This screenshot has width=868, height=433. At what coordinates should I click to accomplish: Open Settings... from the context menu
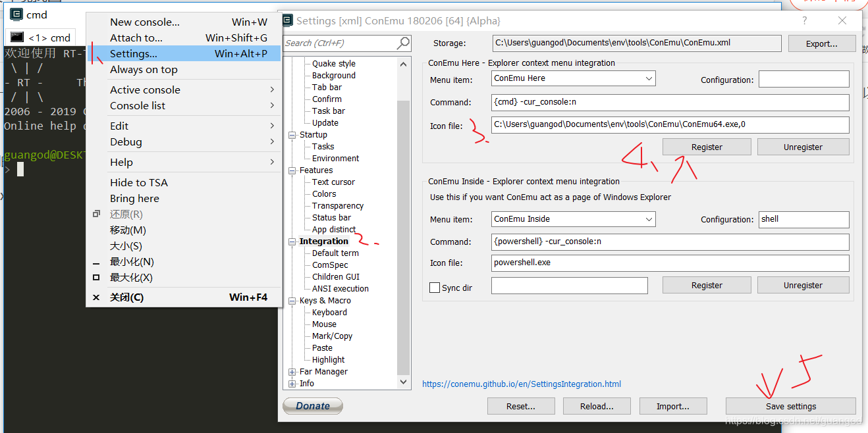click(x=184, y=53)
